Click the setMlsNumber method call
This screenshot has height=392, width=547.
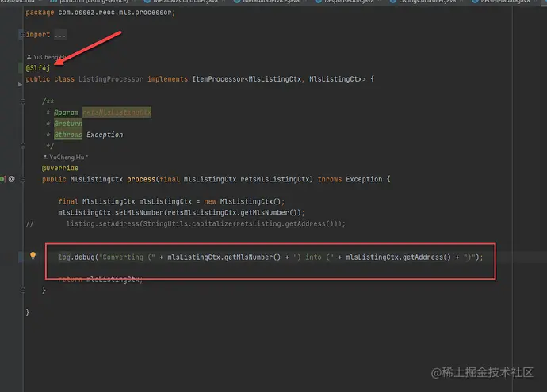140,212
